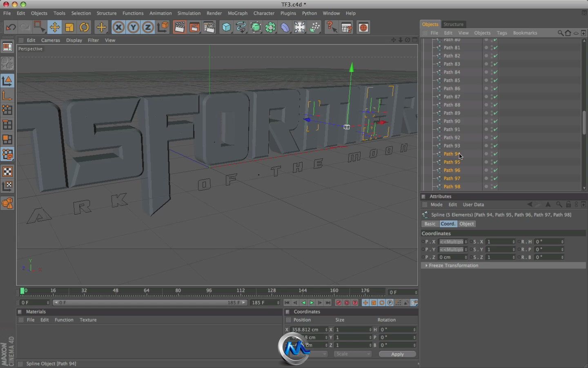Go to start of animation
This screenshot has width=588, height=368.
(x=287, y=303)
